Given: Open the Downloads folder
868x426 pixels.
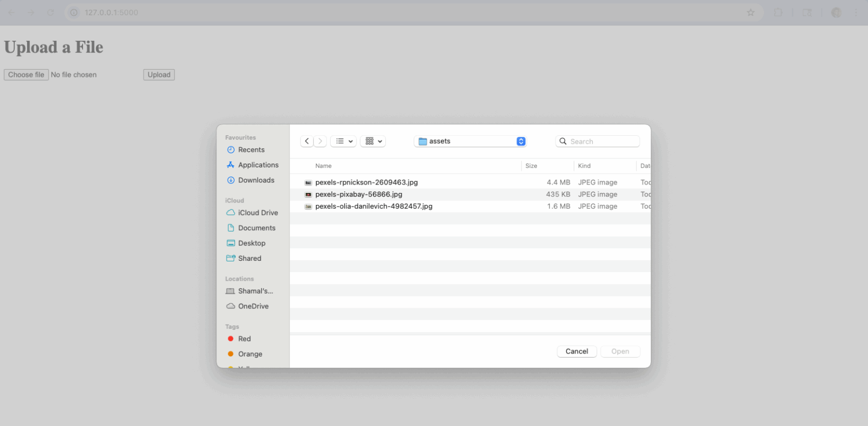Looking at the screenshot, I should (x=255, y=180).
